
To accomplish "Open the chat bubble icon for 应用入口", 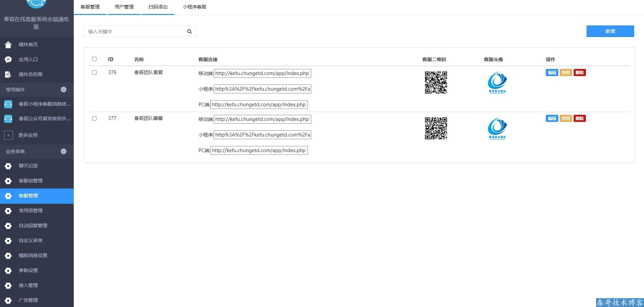I will tap(8, 59).
